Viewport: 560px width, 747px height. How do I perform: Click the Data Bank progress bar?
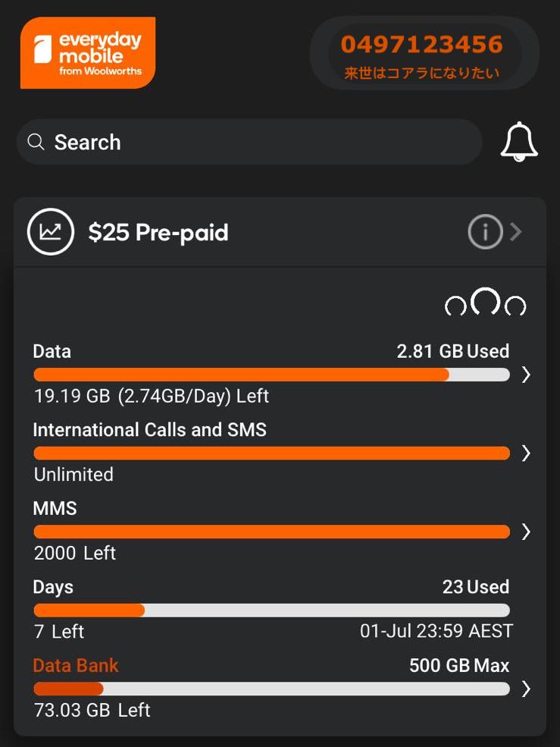click(x=271, y=689)
